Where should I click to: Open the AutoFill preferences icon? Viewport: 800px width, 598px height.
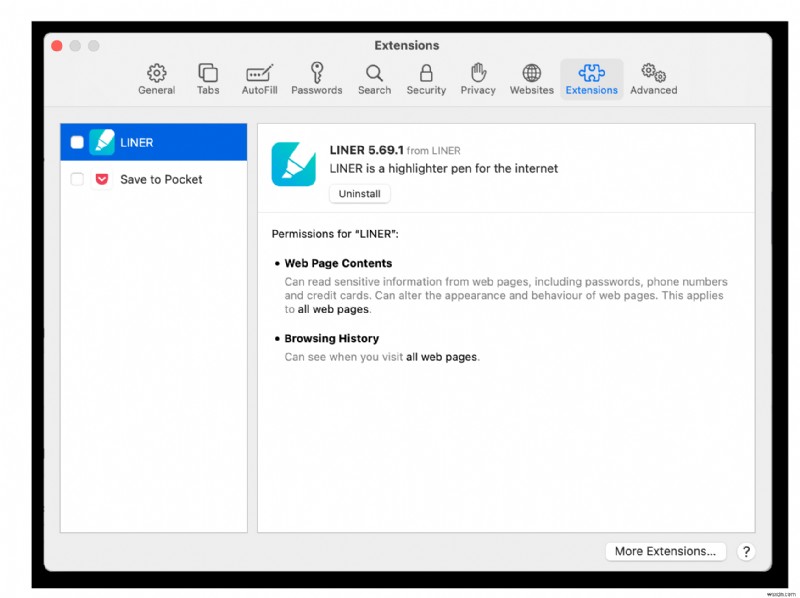(260, 73)
